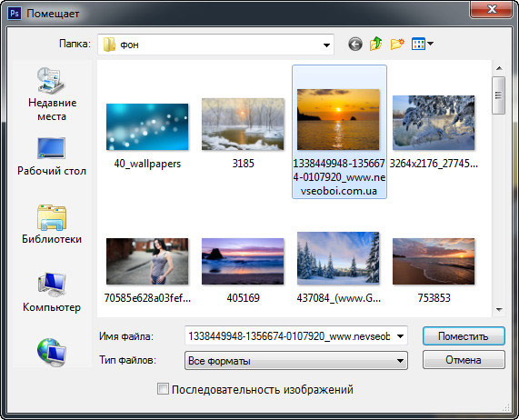Image resolution: width=519 pixels, height=420 pixels.
Task: Click the Поместить button
Action: point(464,336)
